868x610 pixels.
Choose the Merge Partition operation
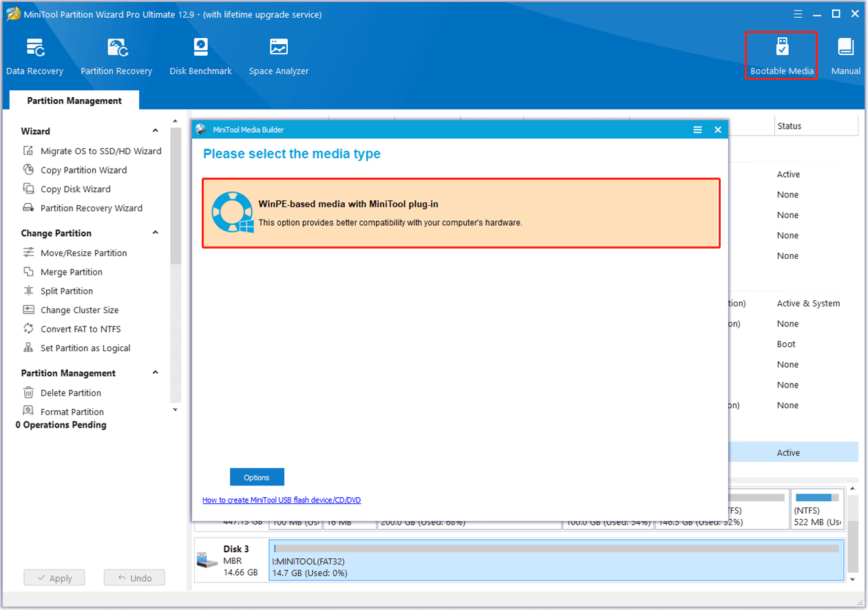(x=72, y=271)
